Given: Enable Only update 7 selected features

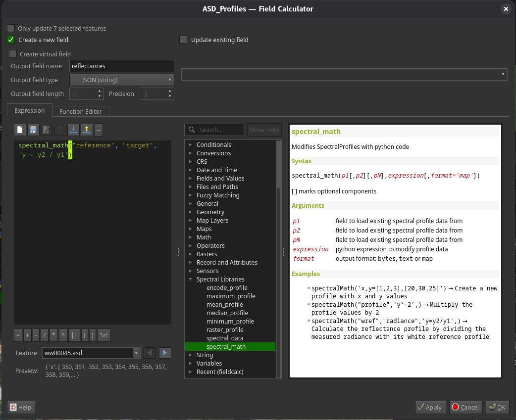Looking at the screenshot, I should [11, 28].
